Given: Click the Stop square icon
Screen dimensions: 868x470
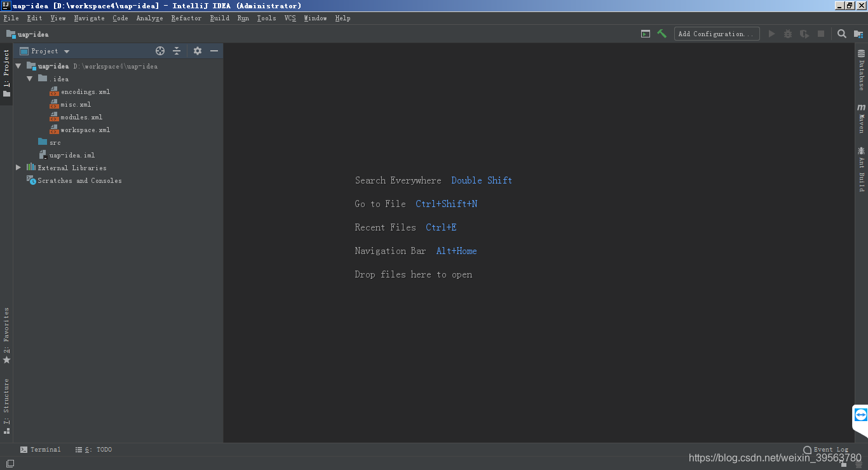Looking at the screenshot, I should (x=821, y=34).
